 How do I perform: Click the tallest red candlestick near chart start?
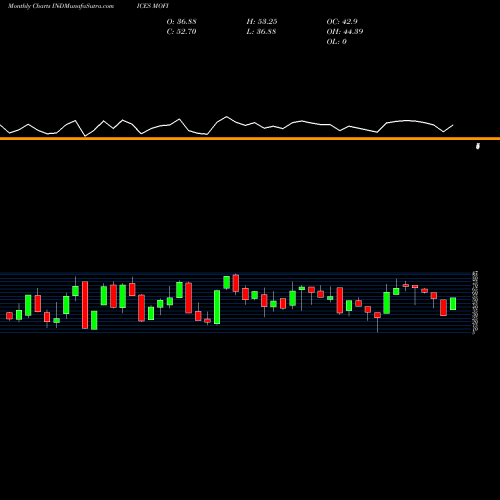click(85, 305)
